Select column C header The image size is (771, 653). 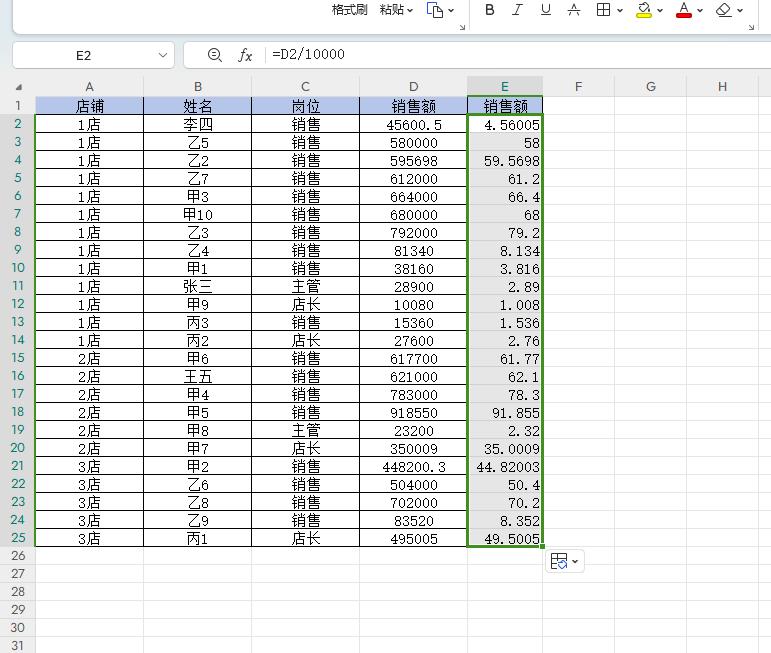coord(305,87)
